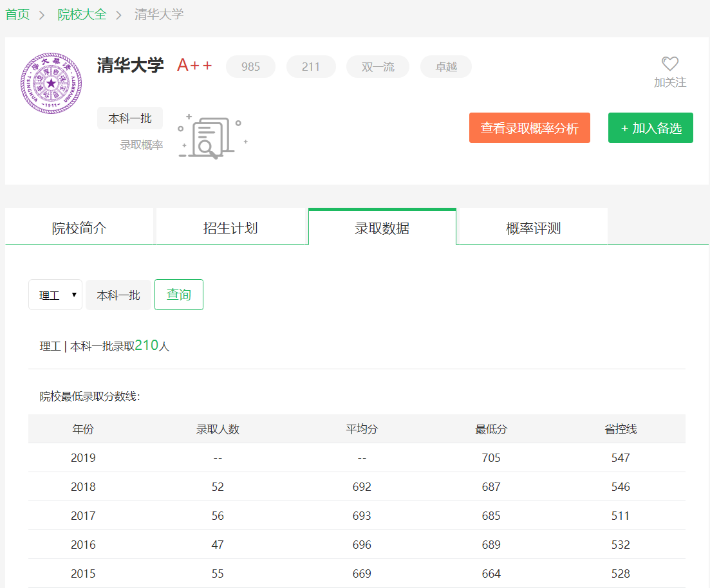This screenshot has height=588, width=710.
Task: Click the 录取人数 column header
Action: point(218,428)
